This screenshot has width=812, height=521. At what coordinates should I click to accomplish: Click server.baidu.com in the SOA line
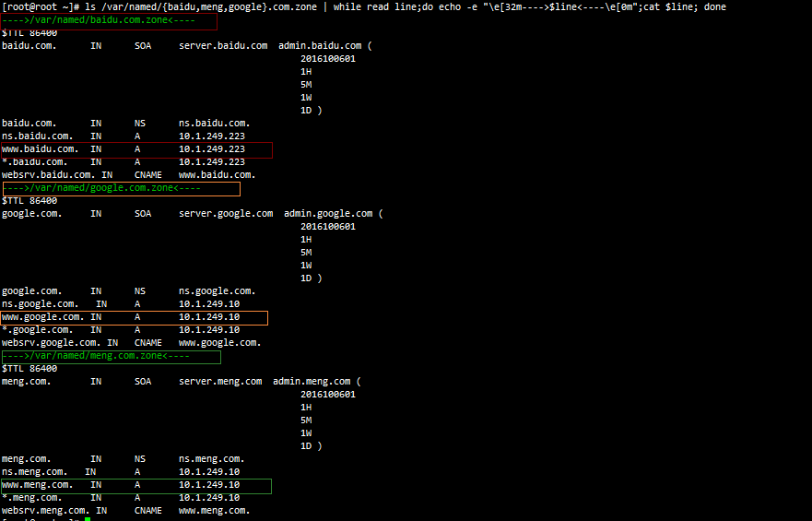(223, 45)
